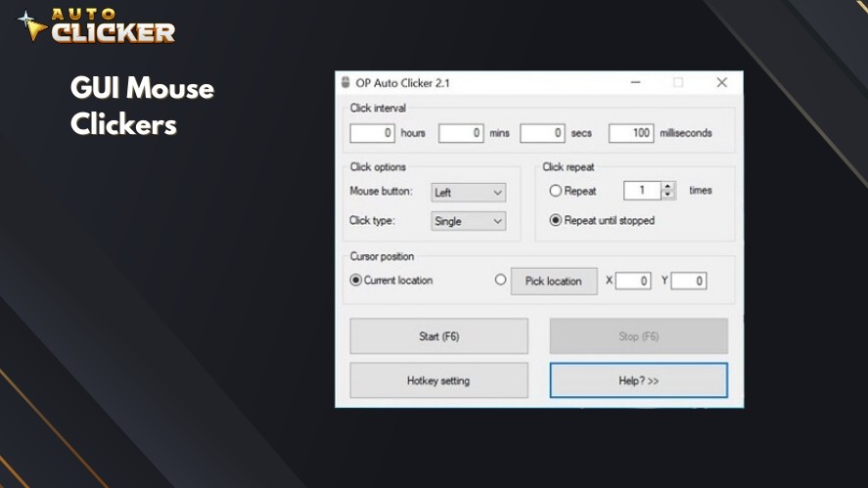The image size is (868, 488).
Task: Click the repeat times number field
Action: (643, 191)
